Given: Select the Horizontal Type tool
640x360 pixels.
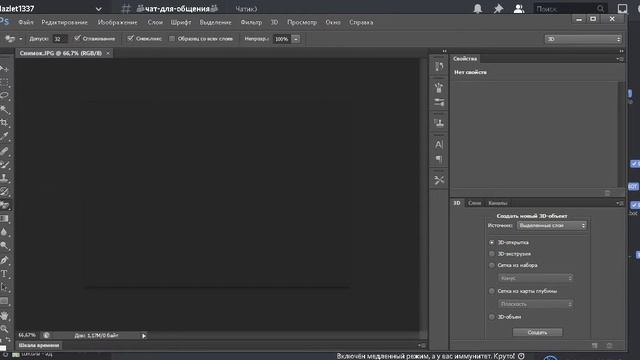Looking at the screenshot, I should (x=4, y=274).
